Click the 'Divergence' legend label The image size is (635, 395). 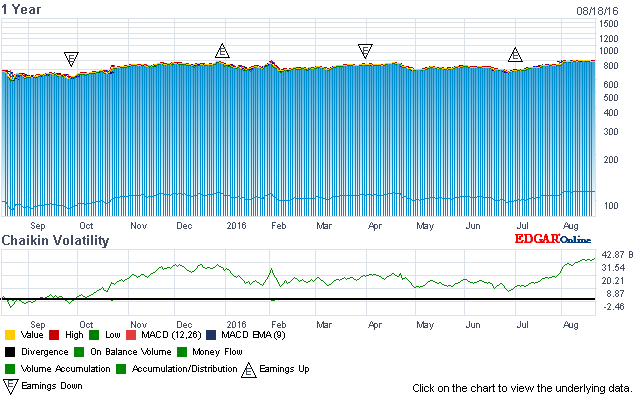coord(45,352)
